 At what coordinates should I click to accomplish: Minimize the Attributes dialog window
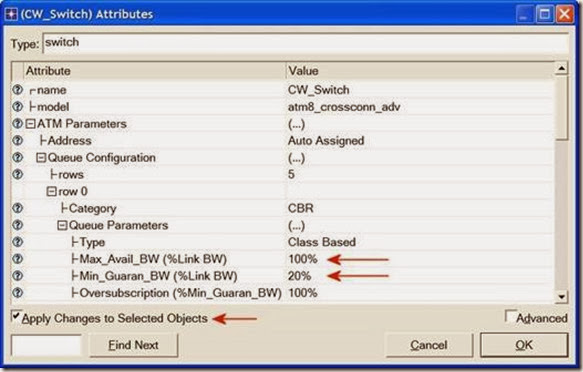coord(525,15)
